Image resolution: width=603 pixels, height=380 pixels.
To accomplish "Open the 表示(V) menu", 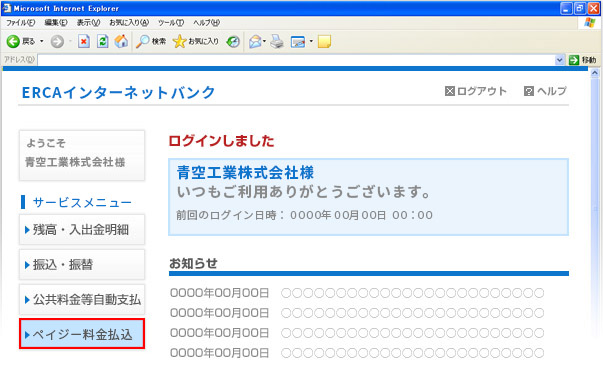I will [88, 23].
